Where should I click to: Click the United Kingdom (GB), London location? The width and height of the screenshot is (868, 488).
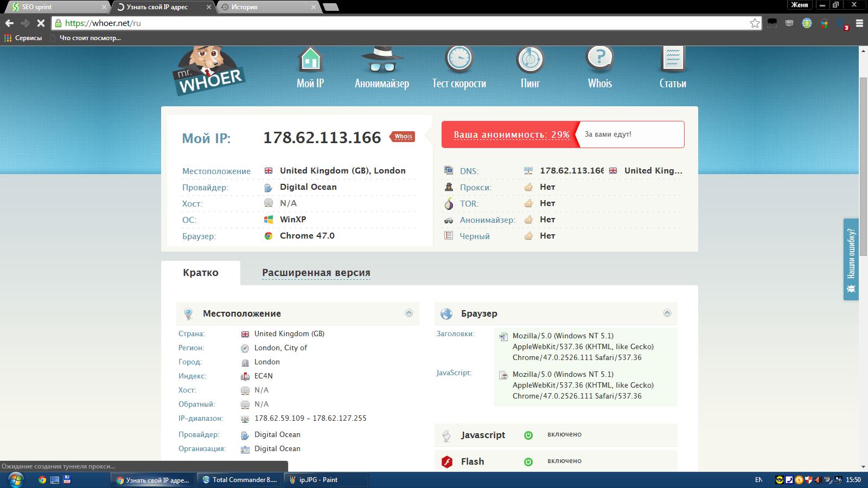point(343,171)
